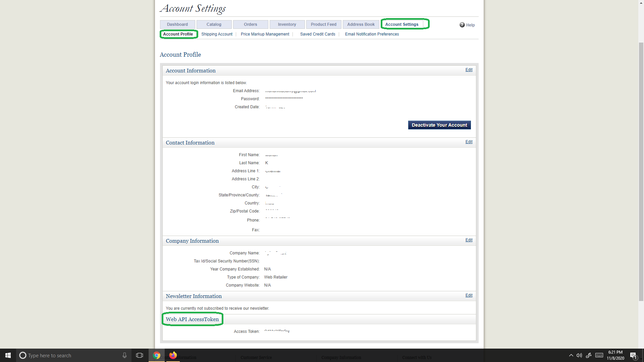The width and height of the screenshot is (644, 362).
Task: Open Saved Credit Cards page
Action: point(318,34)
